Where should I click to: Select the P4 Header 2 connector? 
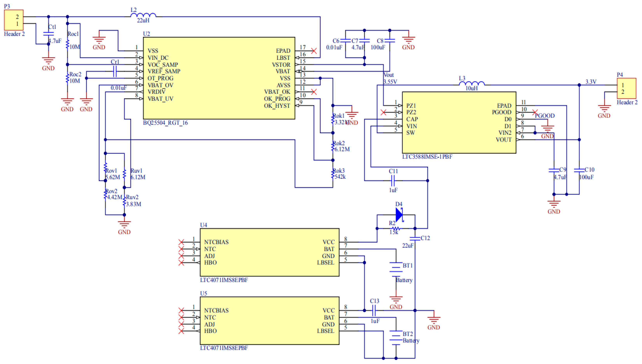[x=626, y=88]
